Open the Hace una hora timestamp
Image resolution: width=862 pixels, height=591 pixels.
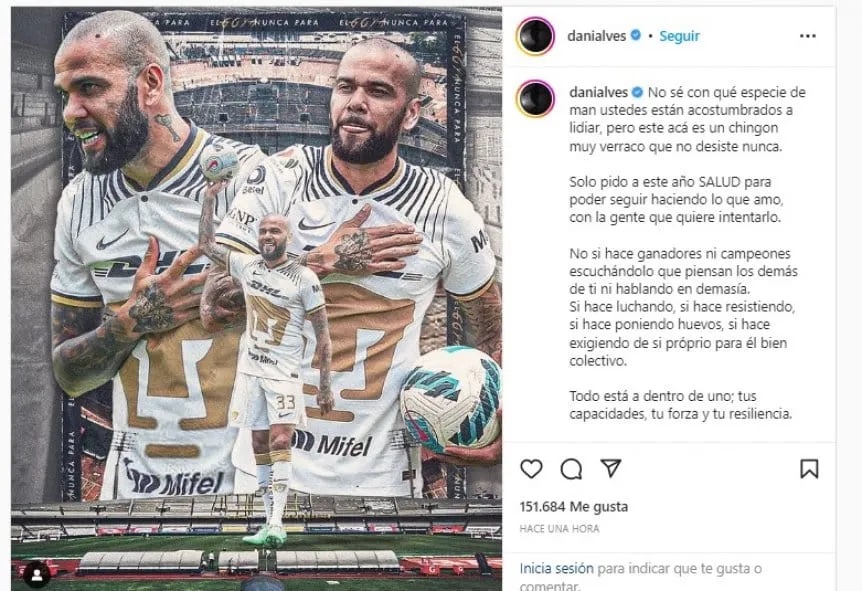point(559,529)
